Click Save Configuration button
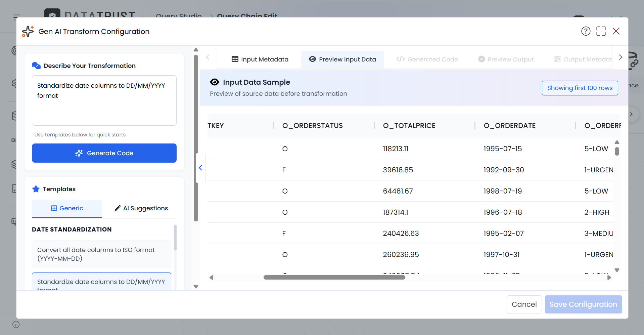The width and height of the screenshot is (644, 335). pos(583,304)
